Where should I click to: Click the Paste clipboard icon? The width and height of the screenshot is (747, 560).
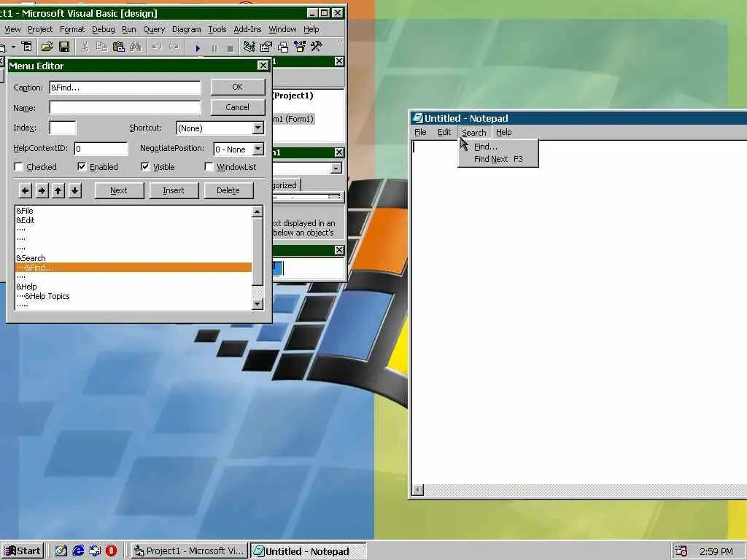pyautogui.click(x=118, y=47)
